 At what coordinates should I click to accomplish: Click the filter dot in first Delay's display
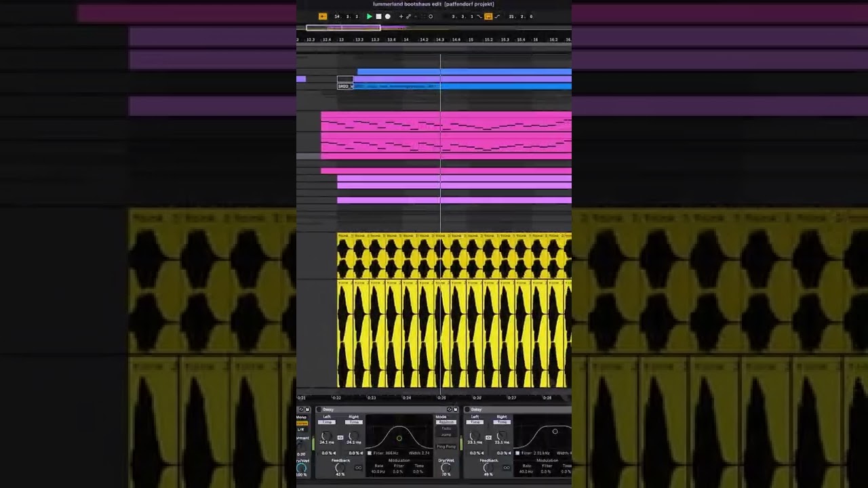tap(399, 439)
